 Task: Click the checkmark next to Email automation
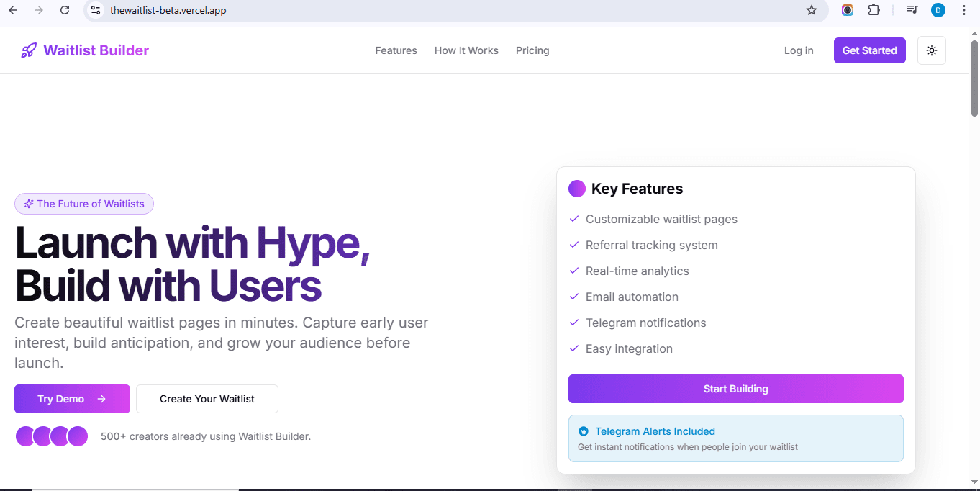pos(573,297)
